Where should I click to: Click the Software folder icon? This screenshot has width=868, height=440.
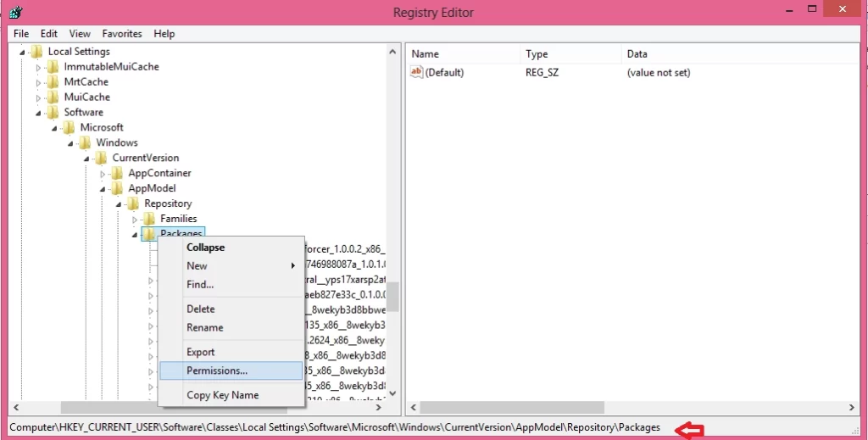(x=53, y=113)
